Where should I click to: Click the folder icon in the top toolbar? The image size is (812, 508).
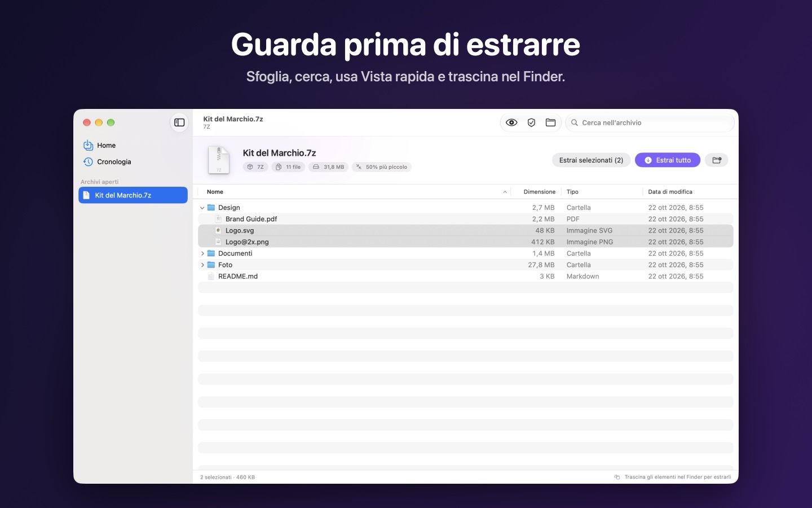click(551, 122)
